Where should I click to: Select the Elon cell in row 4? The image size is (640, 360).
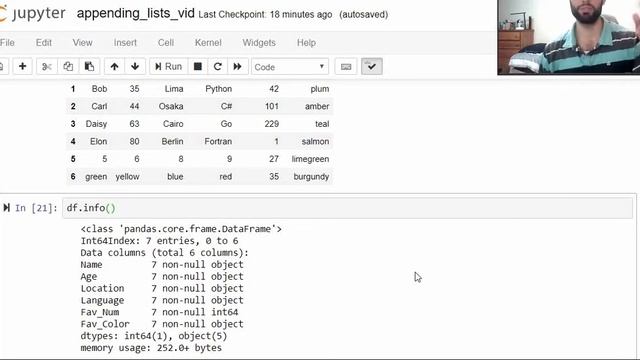[99, 141]
